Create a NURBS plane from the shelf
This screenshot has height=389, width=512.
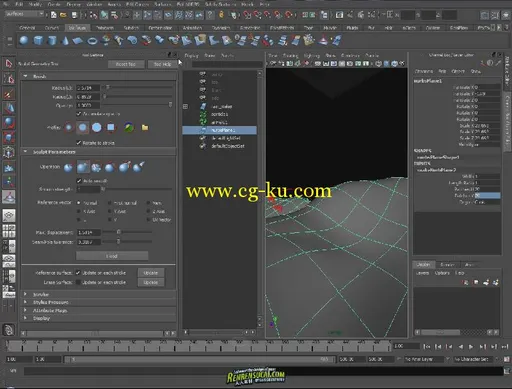(78, 41)
